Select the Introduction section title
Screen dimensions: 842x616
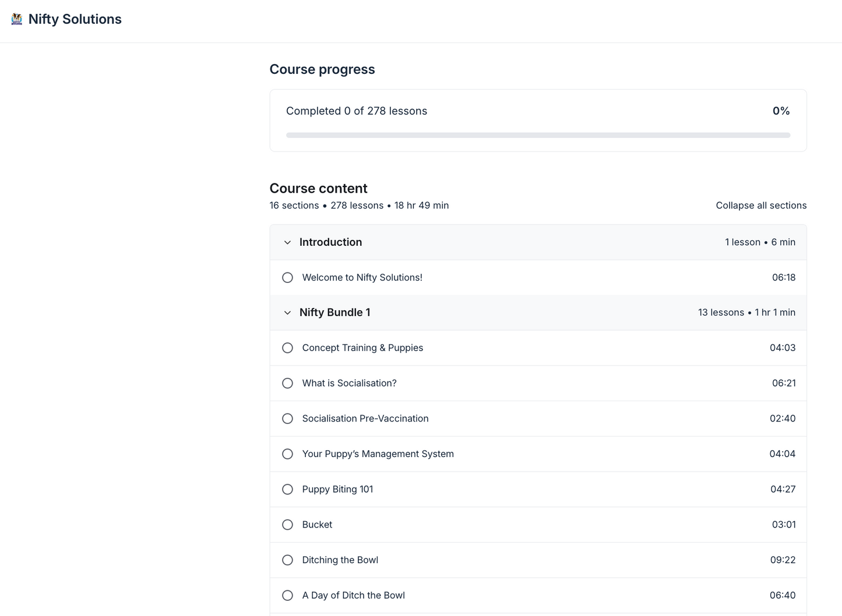pyautogui.click(x=330, y=242)
